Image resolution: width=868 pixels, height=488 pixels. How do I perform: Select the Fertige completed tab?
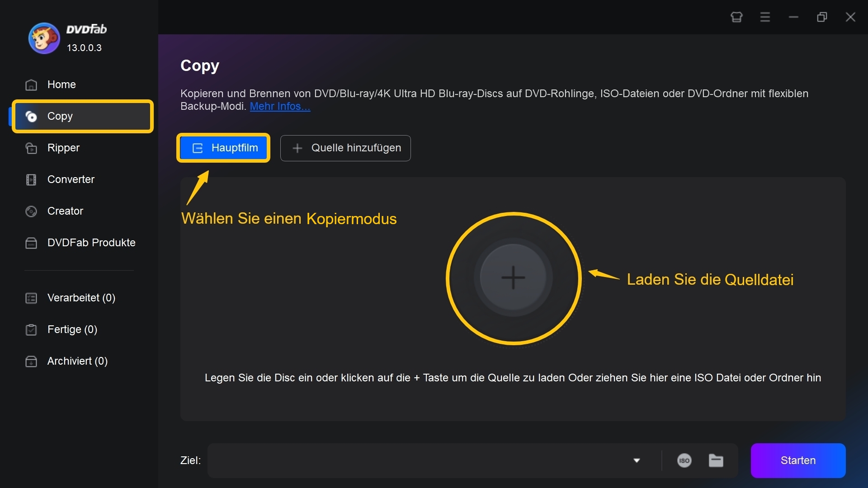pos(72,329)
